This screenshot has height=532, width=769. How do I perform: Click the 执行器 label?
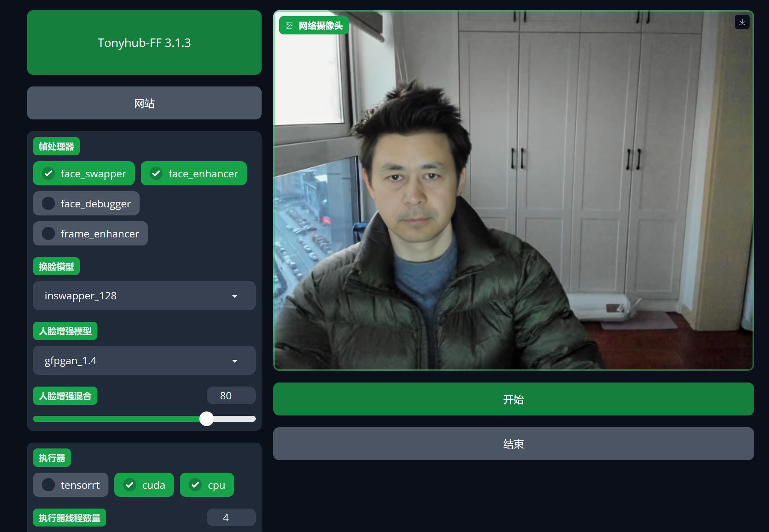pyautogui.click(x=52, y=458)
